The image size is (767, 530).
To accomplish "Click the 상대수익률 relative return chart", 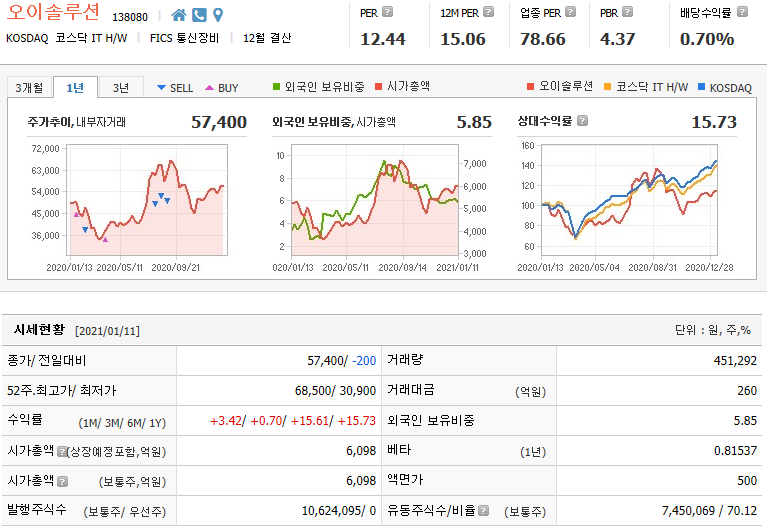I will tap(629, 200).
